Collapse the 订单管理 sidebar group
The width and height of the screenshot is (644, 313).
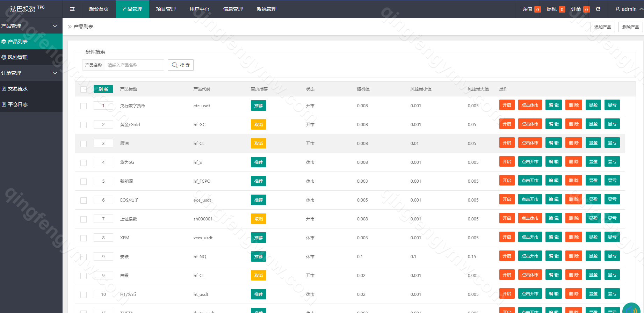click(31, 73)
